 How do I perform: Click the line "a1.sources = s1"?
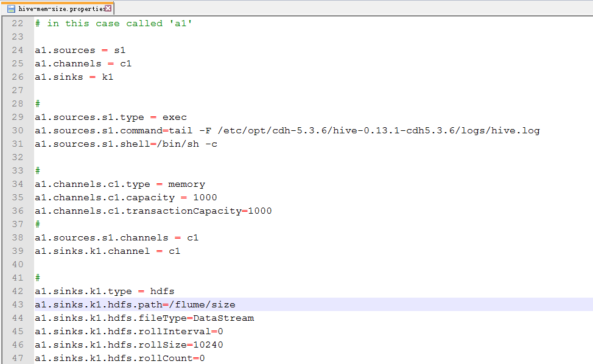[80, 51]
